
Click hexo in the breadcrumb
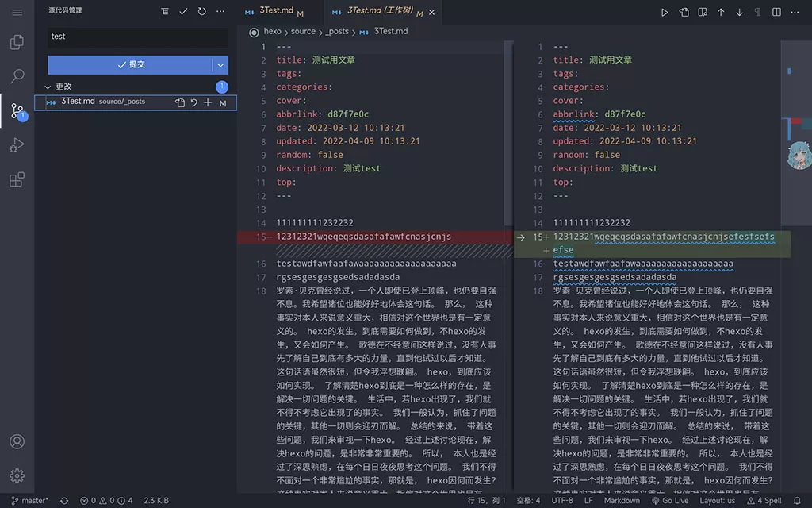click(x=273, y=32)
